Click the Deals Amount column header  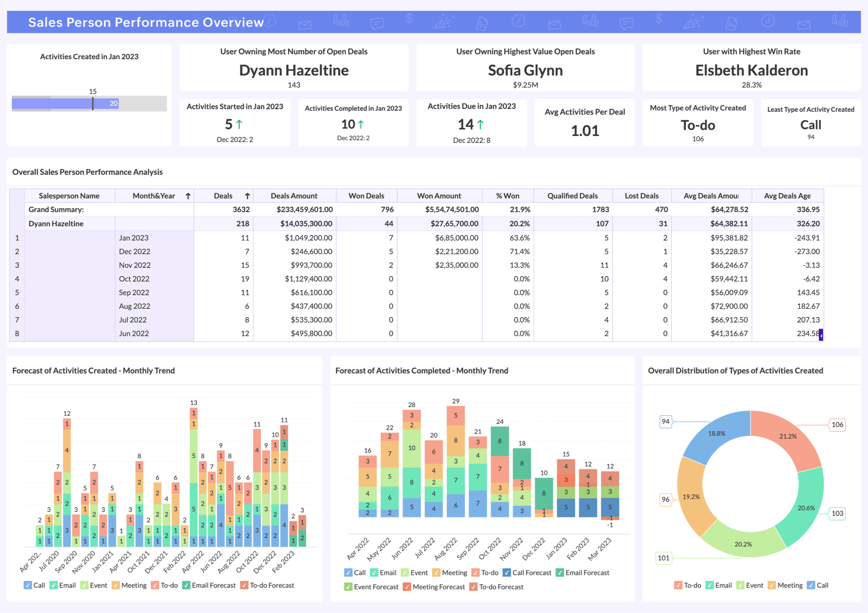coord(294,196)
